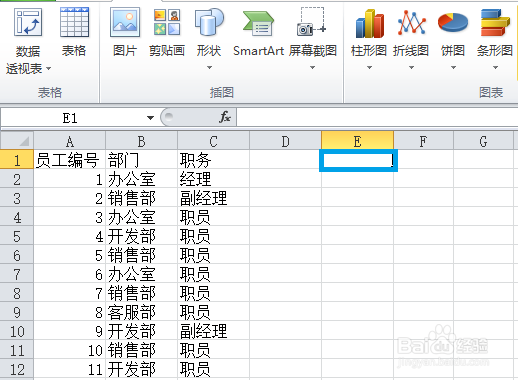Select row 1 header

[17, 160]
